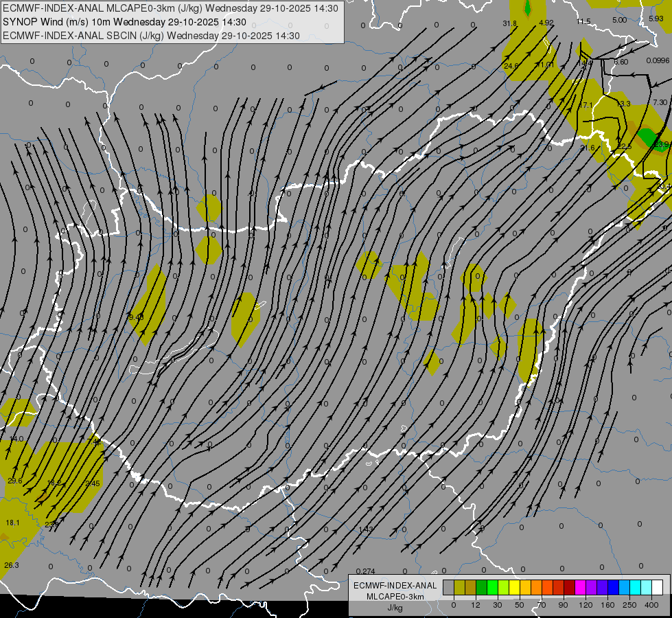Image resolution: width=672 pixels, height=618 pixels.
Task: Click the MLCAPE0-3km title line
Action: coord(170,8)
